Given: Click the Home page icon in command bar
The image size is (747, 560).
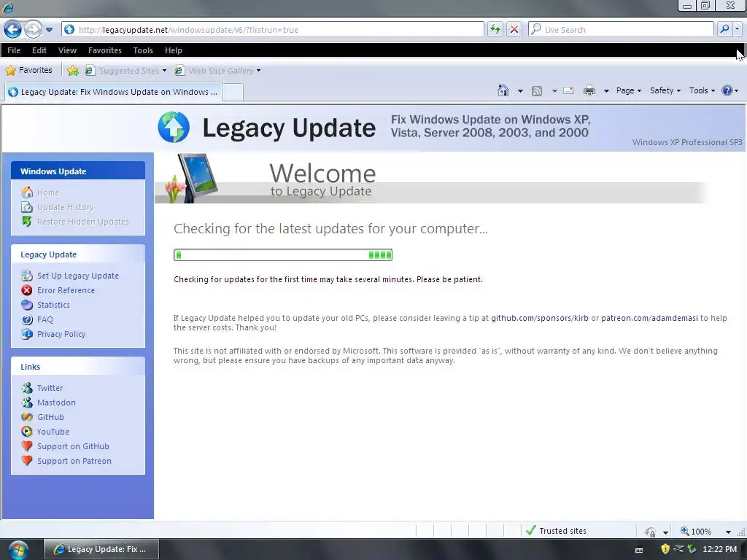Looking at the screenshot, I should pos(503,90).
